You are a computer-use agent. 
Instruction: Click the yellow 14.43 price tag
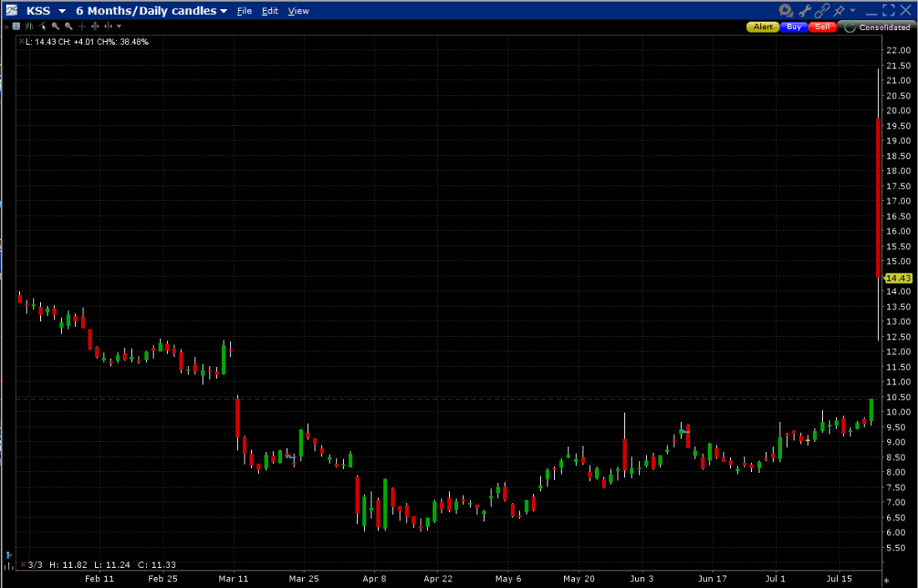(899, 278)
